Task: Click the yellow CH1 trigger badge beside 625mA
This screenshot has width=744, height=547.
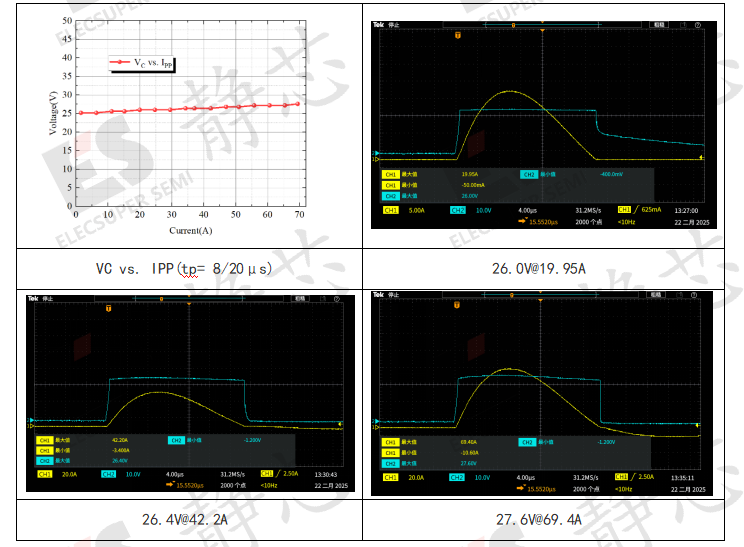Action: click(624, 209)
